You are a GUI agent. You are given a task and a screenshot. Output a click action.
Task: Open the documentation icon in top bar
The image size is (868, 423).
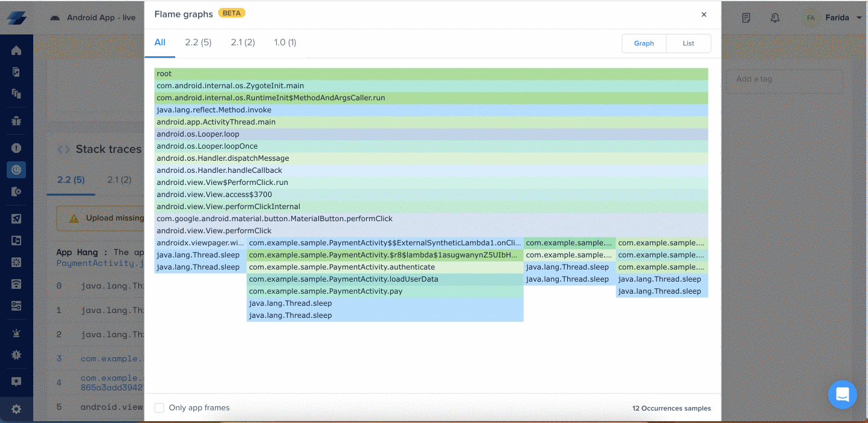(x=746, y=18)
